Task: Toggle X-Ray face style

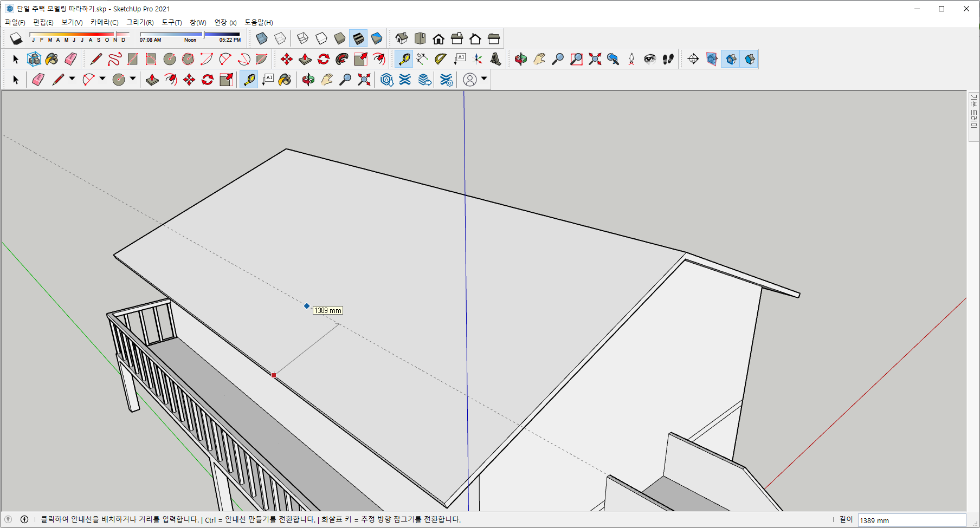Action: click(x=261, y=38)
